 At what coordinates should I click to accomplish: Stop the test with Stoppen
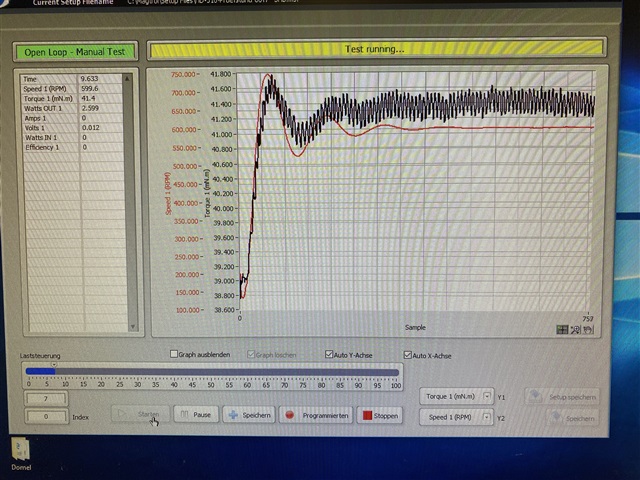tap(380, 416)
